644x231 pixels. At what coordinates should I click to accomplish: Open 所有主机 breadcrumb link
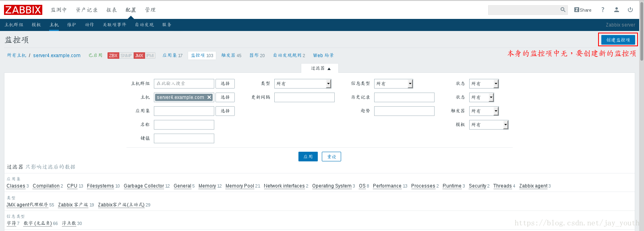click(17, 56)
